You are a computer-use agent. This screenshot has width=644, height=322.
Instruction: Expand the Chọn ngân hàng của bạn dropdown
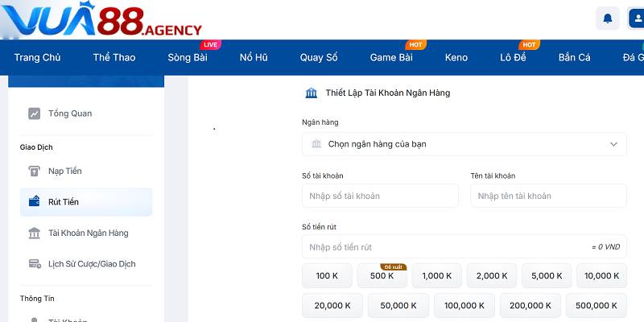tap(464, 144)
